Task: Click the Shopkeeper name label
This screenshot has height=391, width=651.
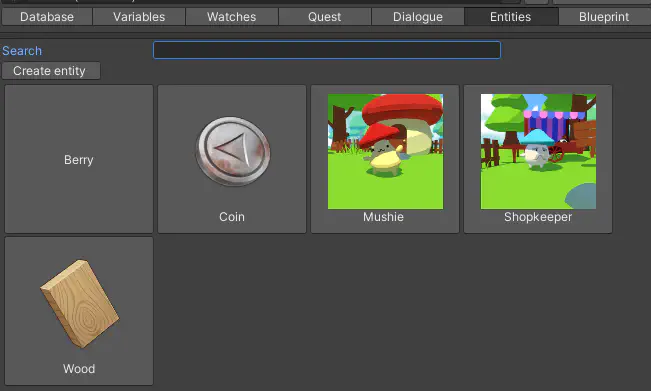Action: click(x=538, y=217)
